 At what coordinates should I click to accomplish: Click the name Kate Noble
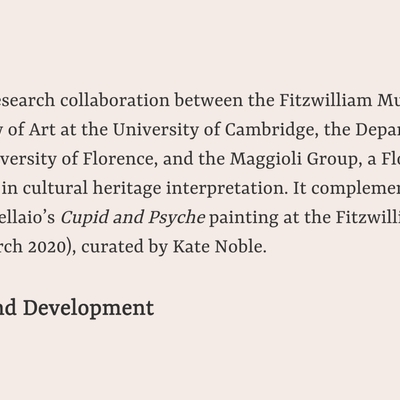[x=219, y=247]
